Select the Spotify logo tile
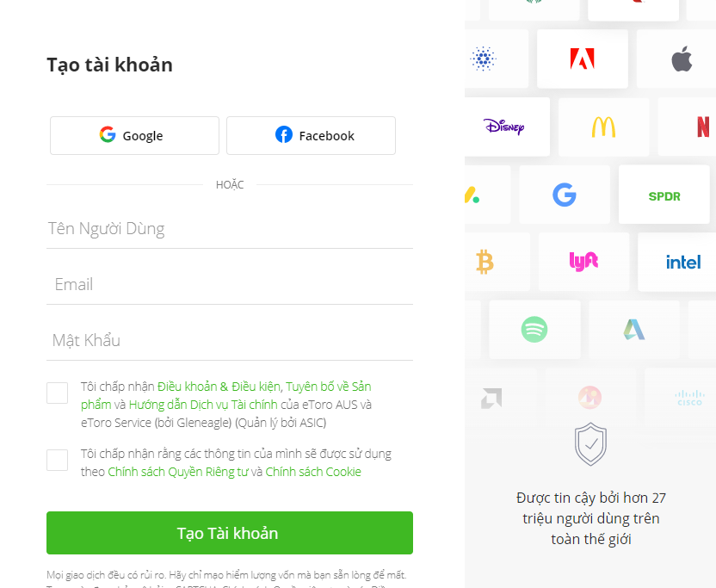This screenshot has width=716, height=588. 534,330
